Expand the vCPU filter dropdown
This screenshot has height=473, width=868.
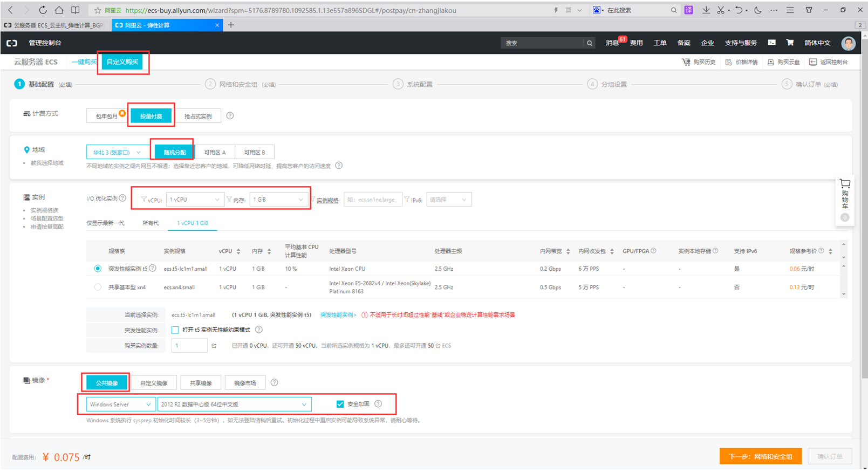(194, 200)
